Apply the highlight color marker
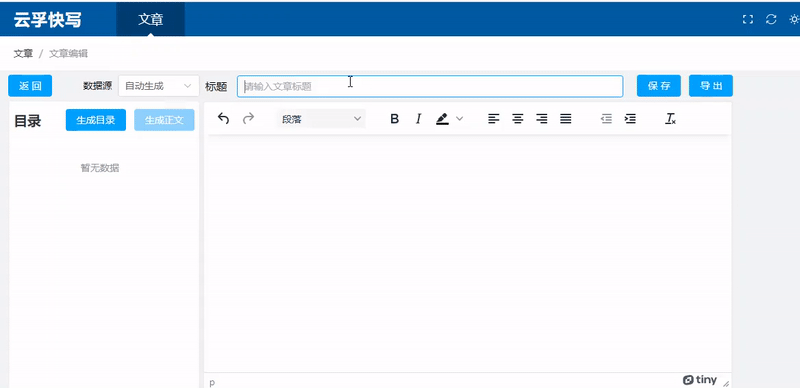This screenshot has height=388, width=800. pyautogui.click(x=442, y=119)
